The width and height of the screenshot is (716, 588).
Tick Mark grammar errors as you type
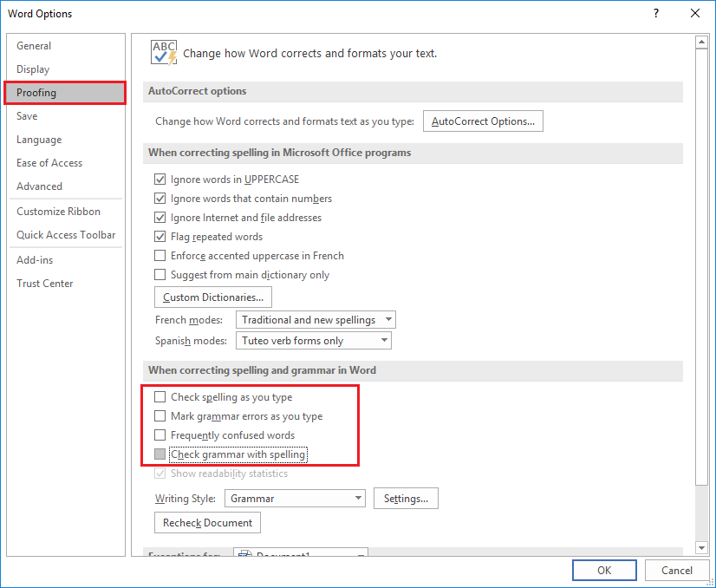pos(159,416)
